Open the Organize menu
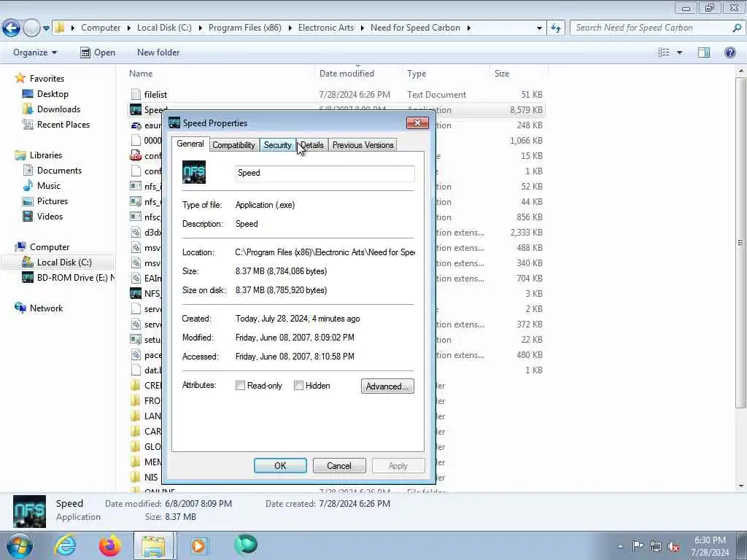Screen dimensions: 747x560 35,52
